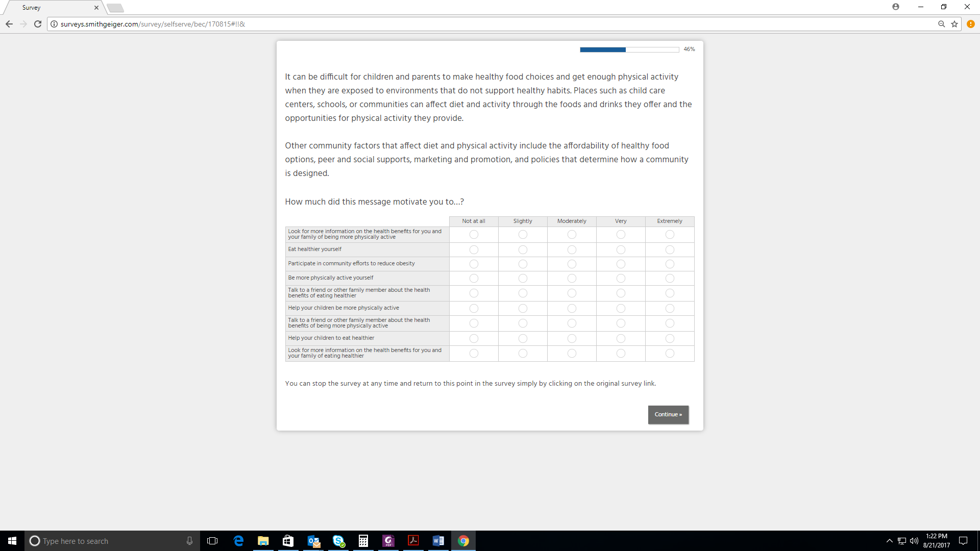Show hidden system tray icons

point(890,541)
